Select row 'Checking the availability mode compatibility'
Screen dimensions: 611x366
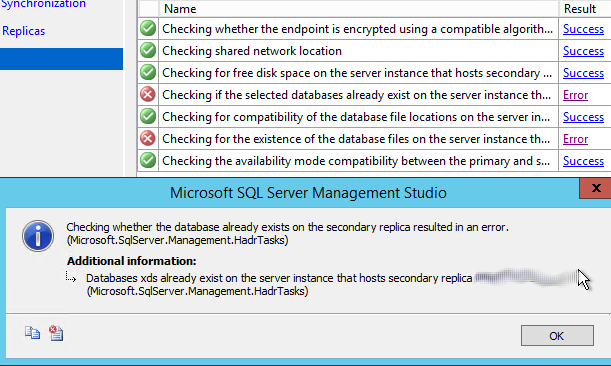[x=374, y=161]
